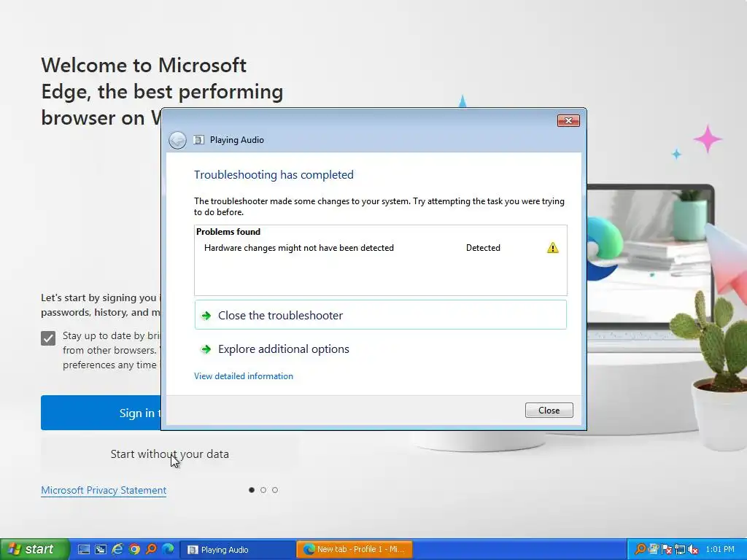
Task: Open the orange magnifier search quick launch icon
Action: (151, 550)
